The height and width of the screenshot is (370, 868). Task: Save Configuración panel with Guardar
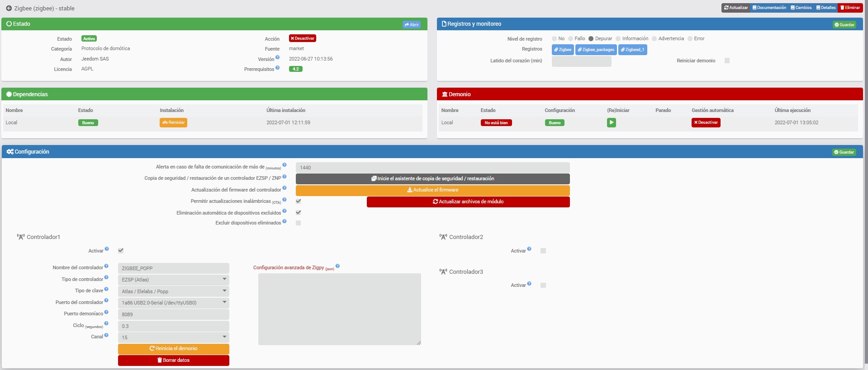(x=844, y=152)
